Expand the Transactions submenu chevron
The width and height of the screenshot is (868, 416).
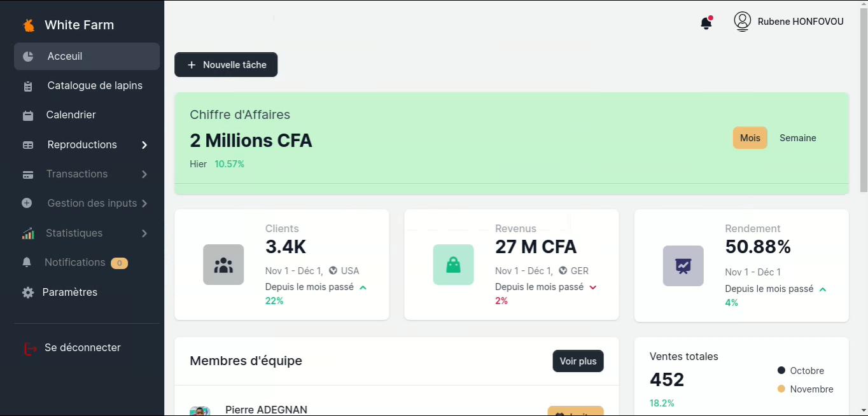[x=144, y=174]
